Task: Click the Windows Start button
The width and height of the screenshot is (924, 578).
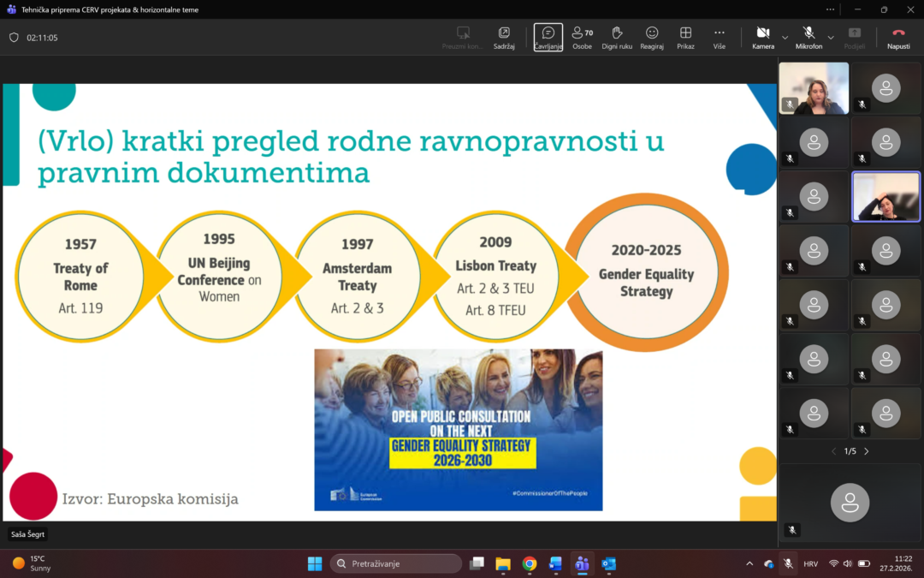Action: coord(315,563)
